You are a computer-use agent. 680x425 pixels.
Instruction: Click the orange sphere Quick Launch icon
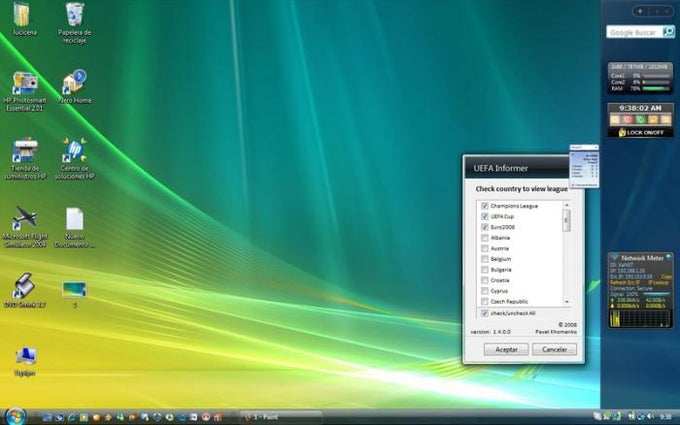pyautogui.click(x=96, y=417)
